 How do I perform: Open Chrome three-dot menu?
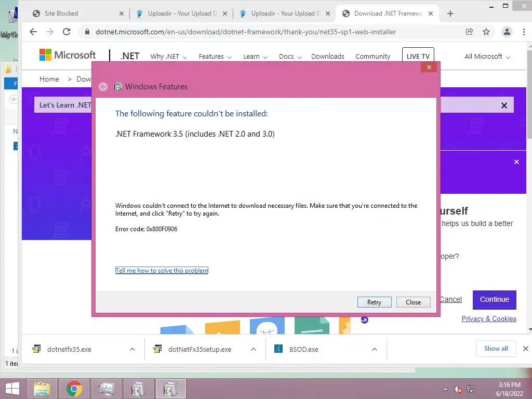click(x=524, y=32)
